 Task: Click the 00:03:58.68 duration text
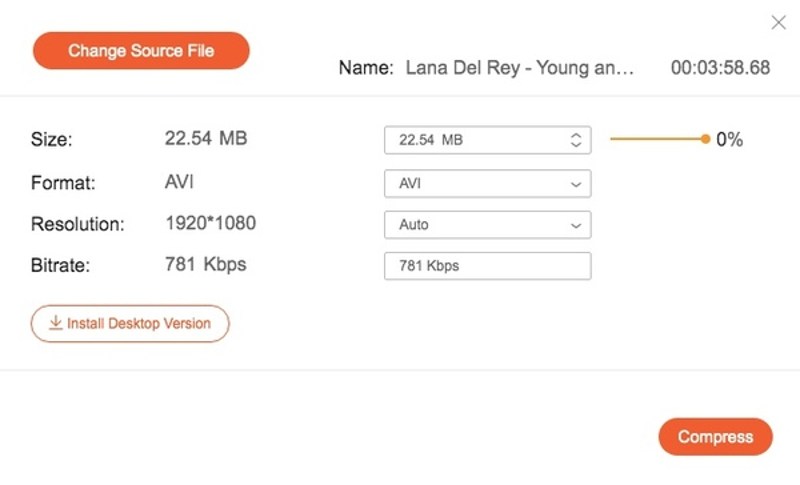(x=720, y=68)
